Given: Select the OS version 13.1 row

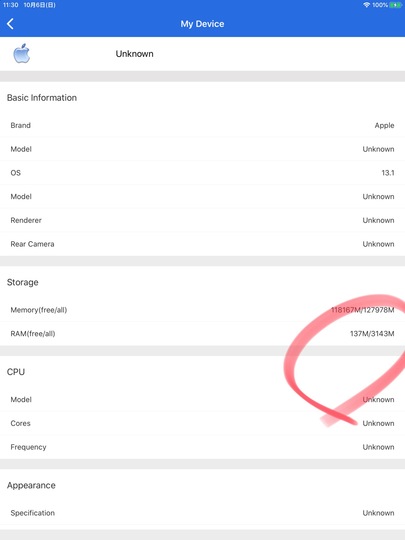Looking at the screenshot, I should point(202,173).
